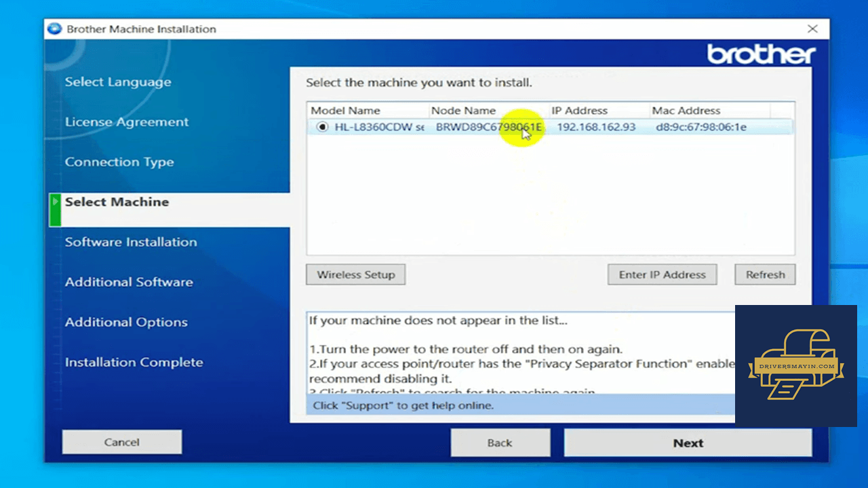
Task: Proceed with the Next button
Action: pos(688,443)
